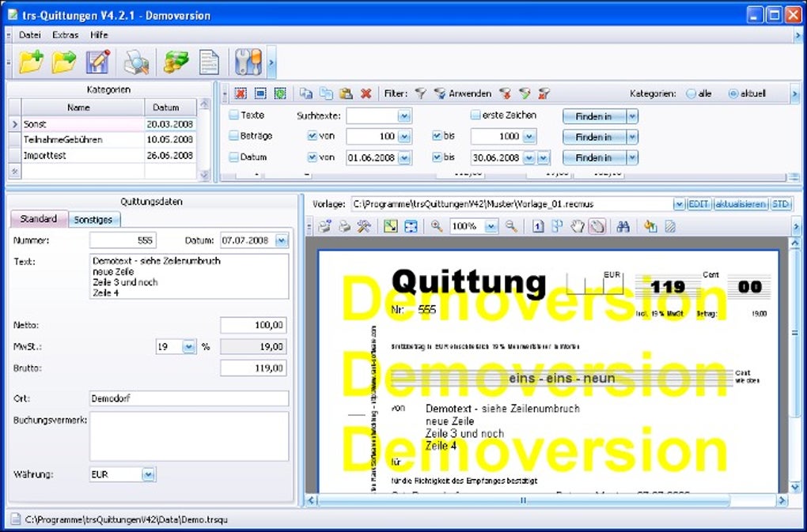Open the date picker for 01.06.2008
Viewport: 807px width, 532px height.
point(404,158)
